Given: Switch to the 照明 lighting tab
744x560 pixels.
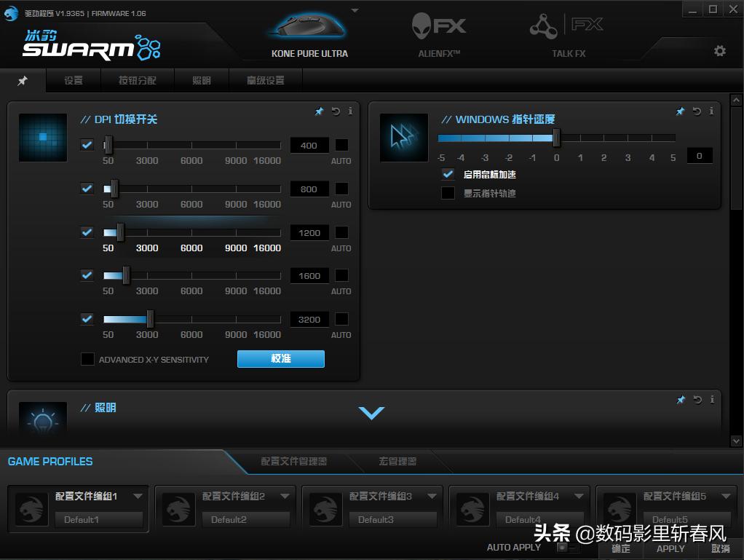Looking at the screenshot, I should 202,80.
